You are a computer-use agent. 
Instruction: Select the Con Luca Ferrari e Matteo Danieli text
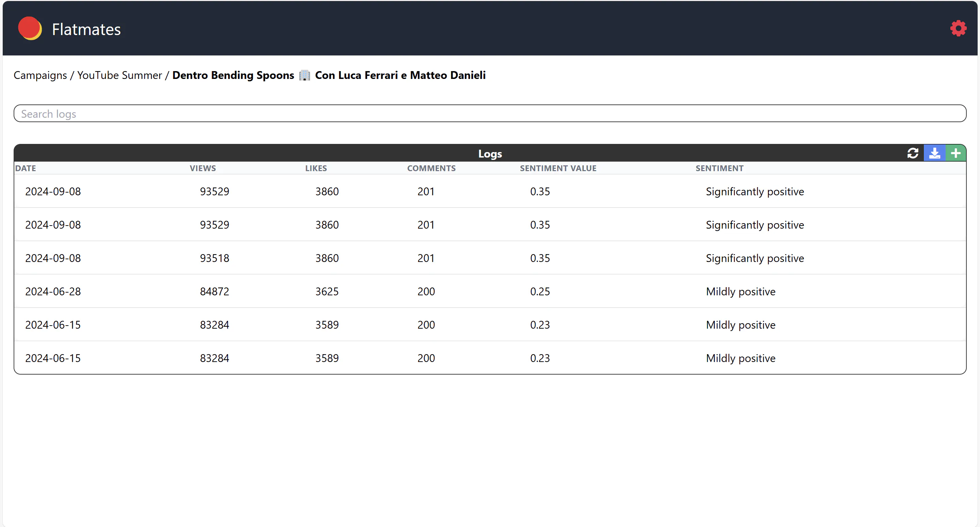point(400,75)
